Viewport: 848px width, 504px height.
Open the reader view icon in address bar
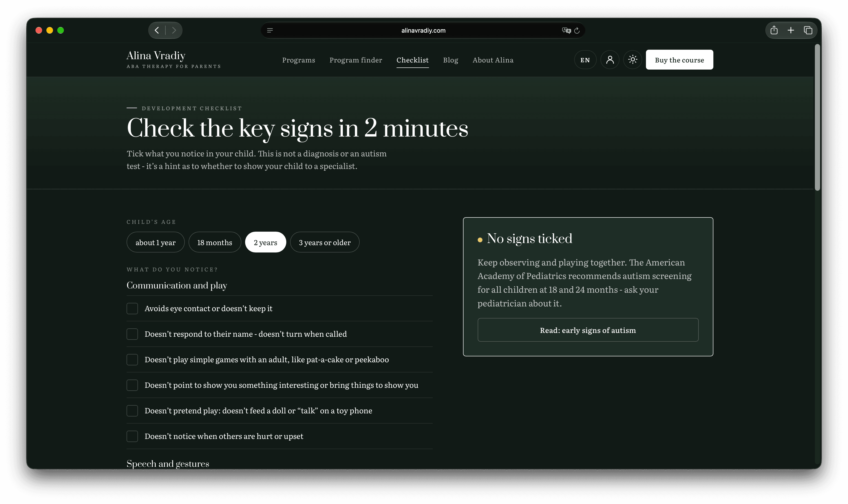coord(270,31)
